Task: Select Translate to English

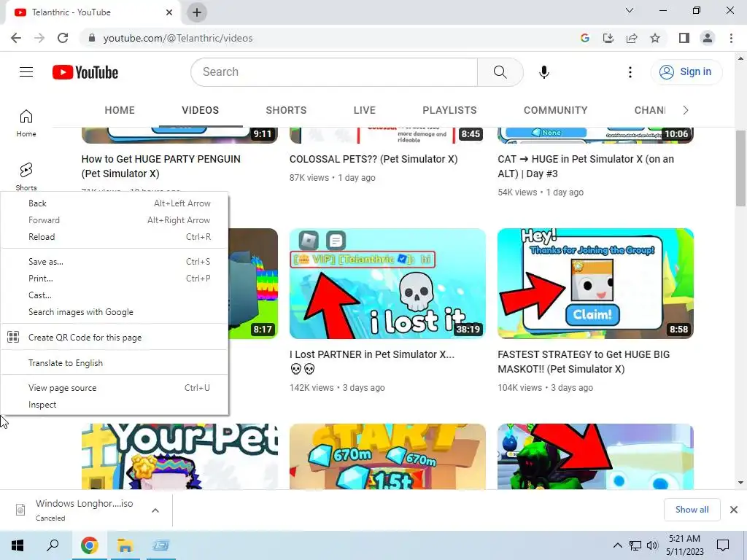Action: [115, 363]
